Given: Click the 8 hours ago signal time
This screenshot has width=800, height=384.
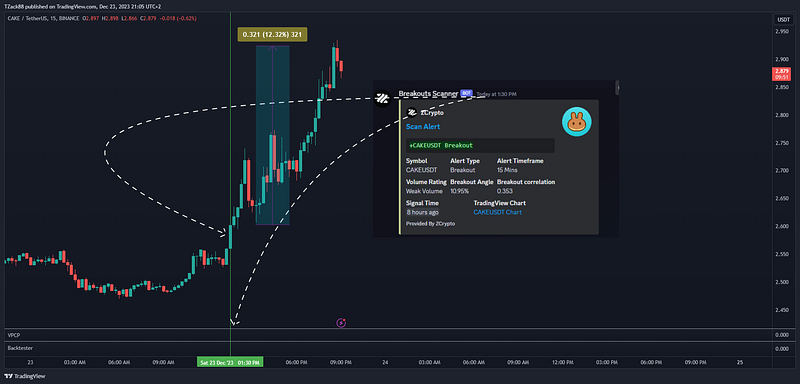Looking at the screenshot, I should [422, 212].
